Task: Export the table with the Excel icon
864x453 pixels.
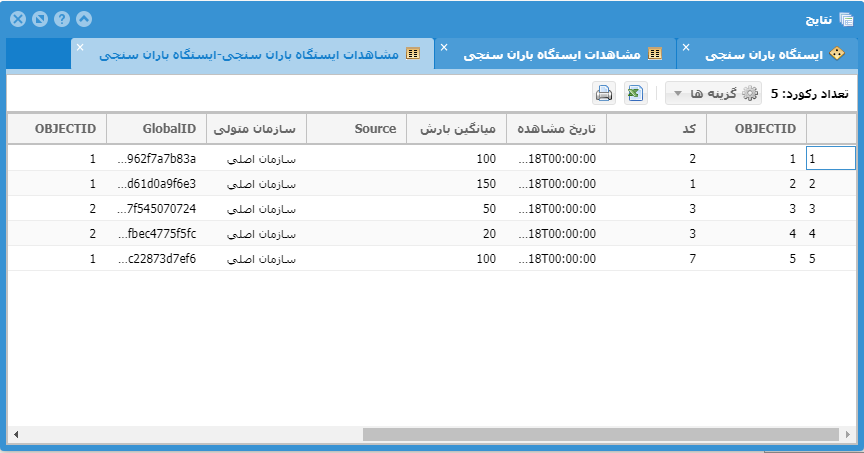Action: [635, 93]
